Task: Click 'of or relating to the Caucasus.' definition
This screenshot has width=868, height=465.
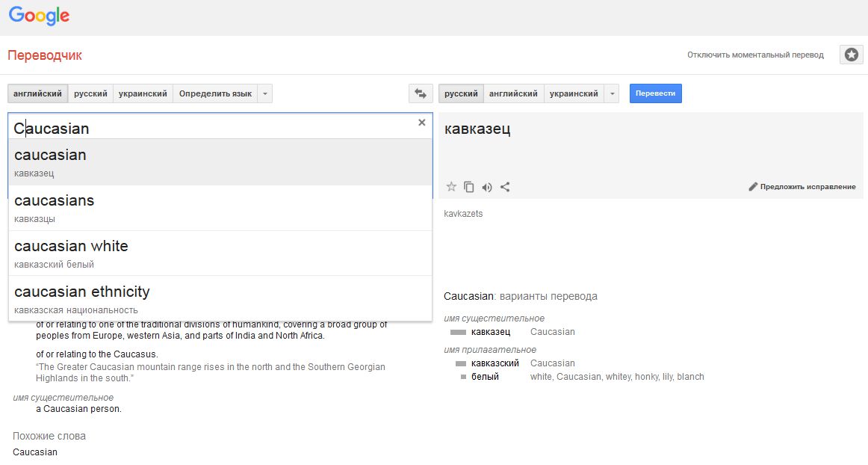Action: (x=97, y=354)
